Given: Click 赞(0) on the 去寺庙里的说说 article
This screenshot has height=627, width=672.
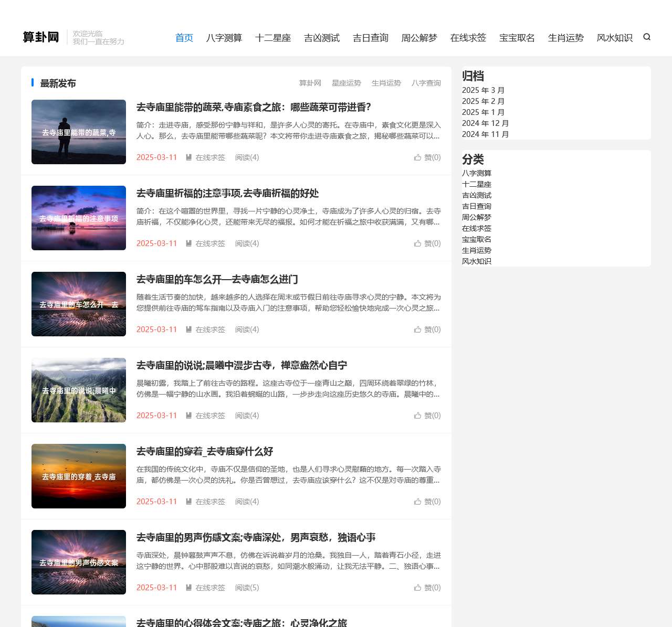Looking at the screenshot, I should click(432, 415).
